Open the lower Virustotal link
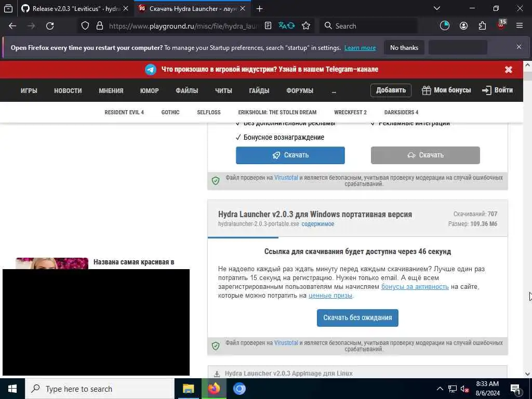 coord(286,343)
